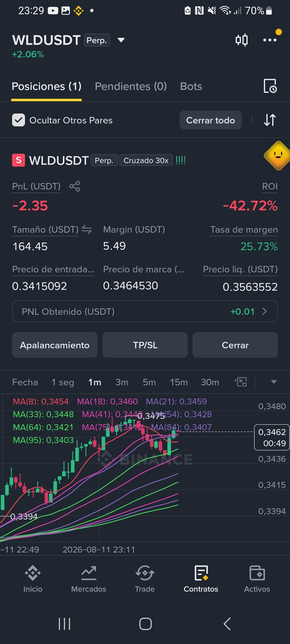
Task: Open Tasa de margen label info
Action: tap(244, 230)
